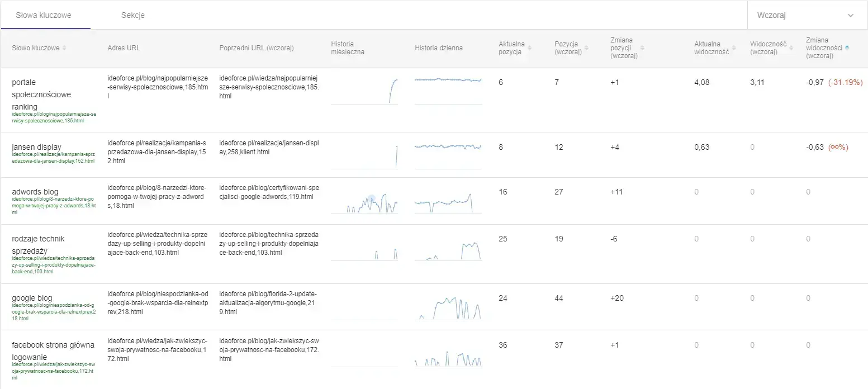This screenshot has width=868, height=389.
Task: Sort by Słowo kluczowe column arrows
Action: click(64, 48)
